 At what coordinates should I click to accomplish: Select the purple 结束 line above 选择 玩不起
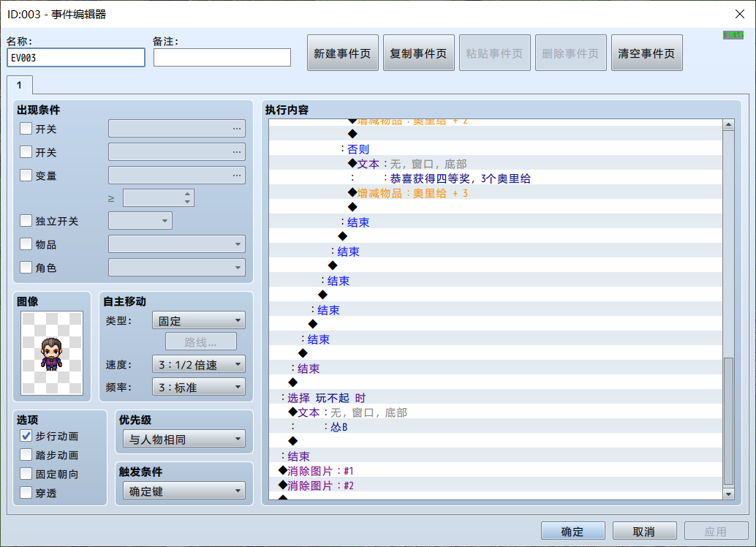click(x=496, y=369)
